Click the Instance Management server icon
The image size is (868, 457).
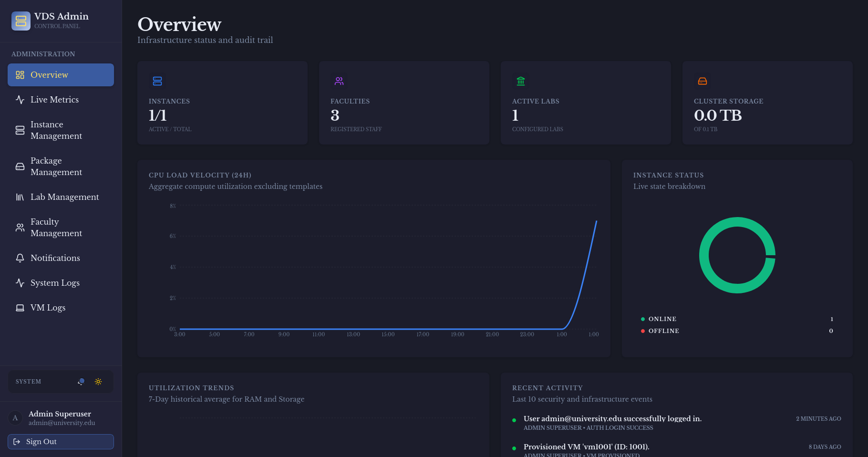tap(20, 130)
